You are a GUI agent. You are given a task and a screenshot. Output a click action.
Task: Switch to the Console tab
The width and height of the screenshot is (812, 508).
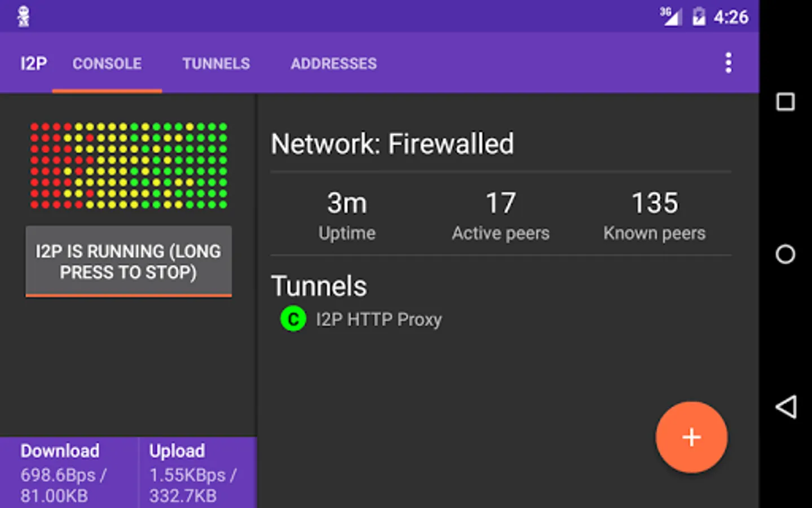pyautogui.click(x=107, y=63)
